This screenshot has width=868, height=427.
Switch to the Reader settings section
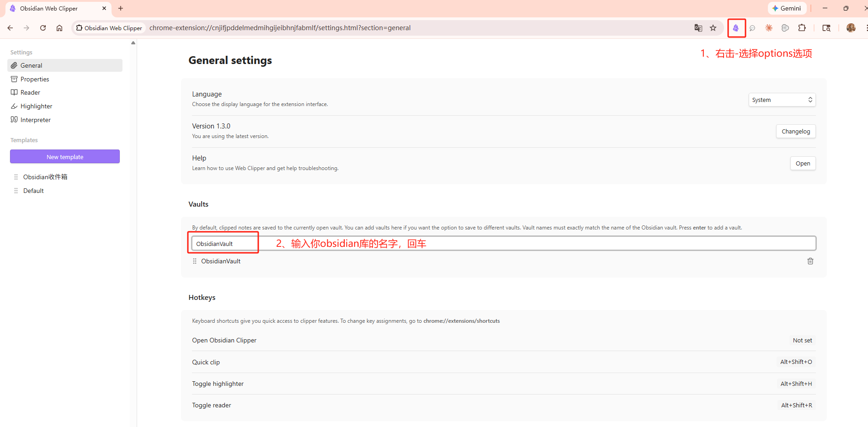(x=65, y=92)
